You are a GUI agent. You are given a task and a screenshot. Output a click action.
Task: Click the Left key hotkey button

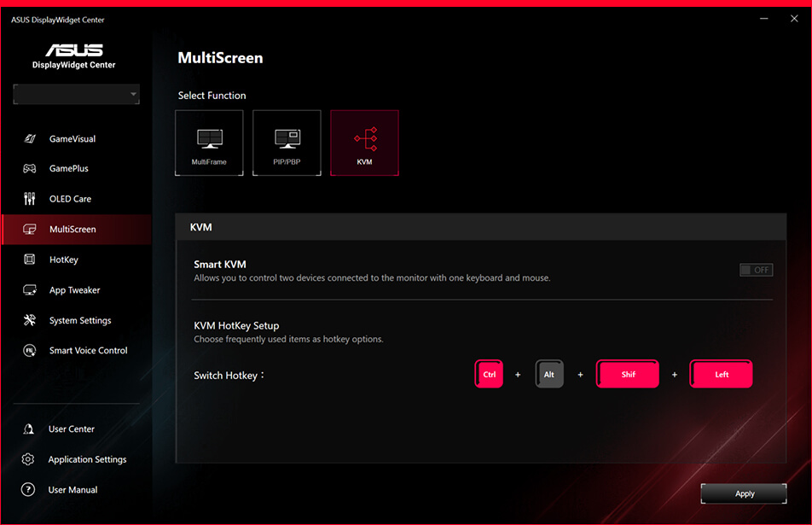click(721, 374)
